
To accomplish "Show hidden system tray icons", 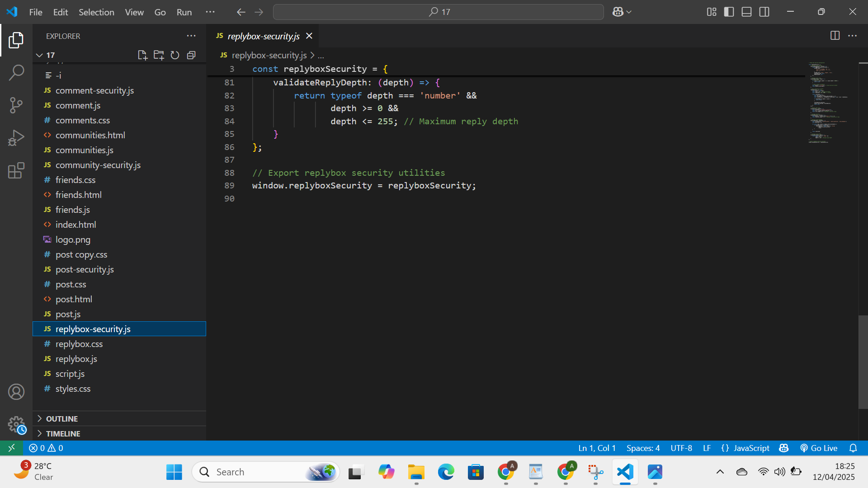I will point(720,472).
